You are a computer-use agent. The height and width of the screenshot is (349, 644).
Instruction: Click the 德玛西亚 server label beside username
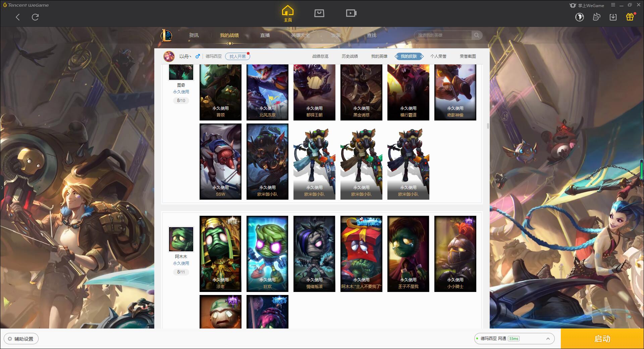[214, 56]
